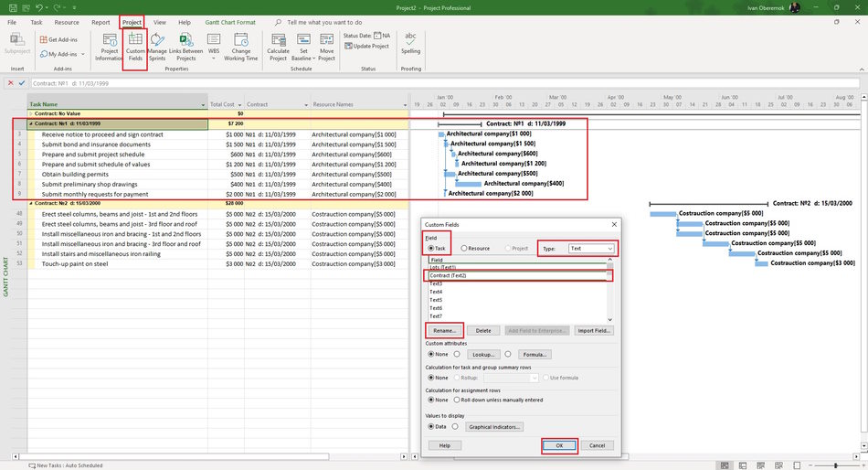Click the zoom out minus icon
The image size is (868, 470).
[810, 465]
